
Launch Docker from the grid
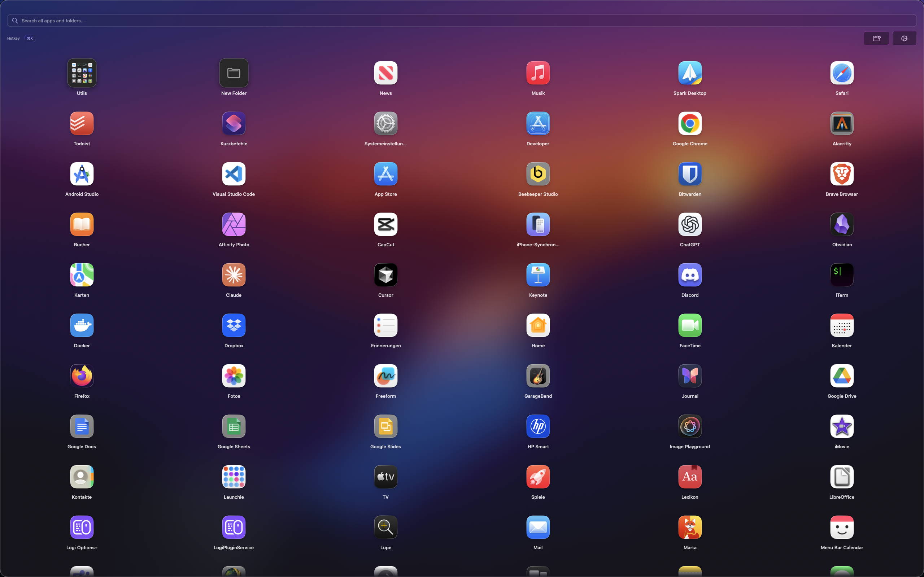pos(82,326)
